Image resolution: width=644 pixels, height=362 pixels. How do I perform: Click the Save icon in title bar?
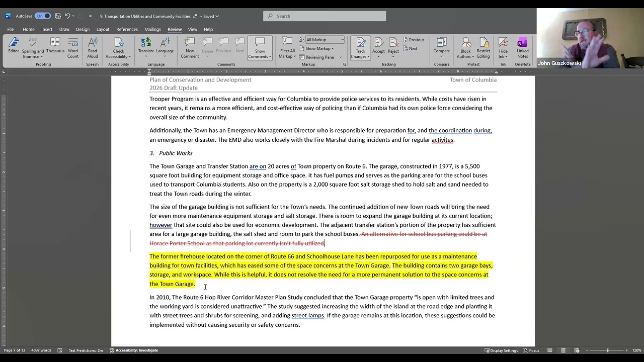tap(58, 16)
